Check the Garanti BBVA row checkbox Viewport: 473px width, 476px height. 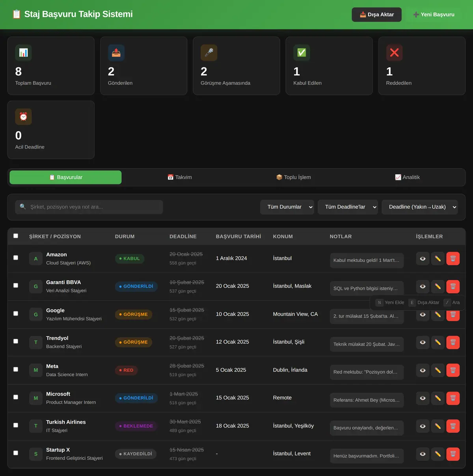pyautogui.click(x=16, y=285)
